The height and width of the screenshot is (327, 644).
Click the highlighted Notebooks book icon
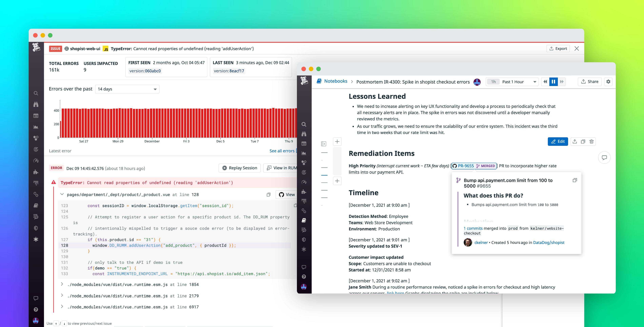tap(304, 220)
